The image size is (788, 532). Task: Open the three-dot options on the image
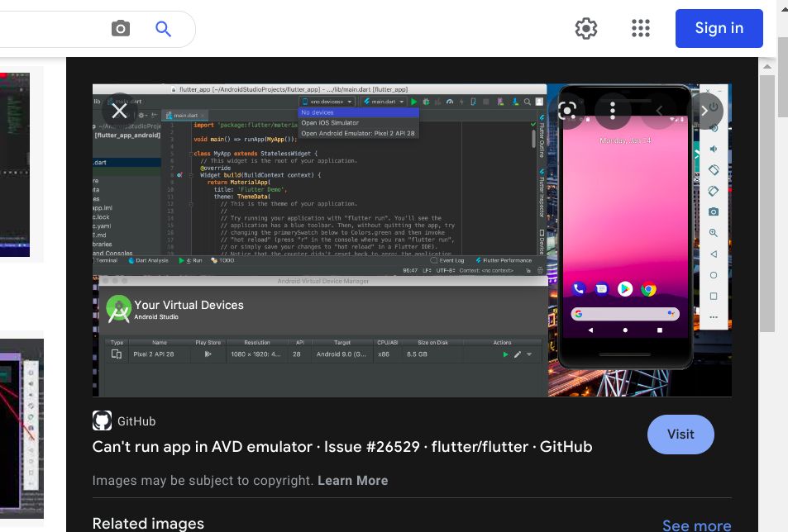coord(612,111)
